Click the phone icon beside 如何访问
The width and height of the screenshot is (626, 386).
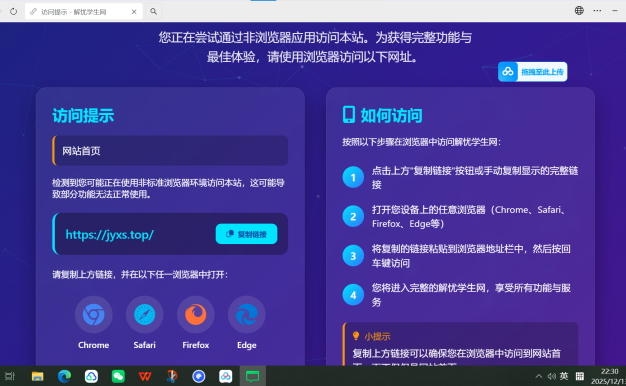click(x=349, y=115)
